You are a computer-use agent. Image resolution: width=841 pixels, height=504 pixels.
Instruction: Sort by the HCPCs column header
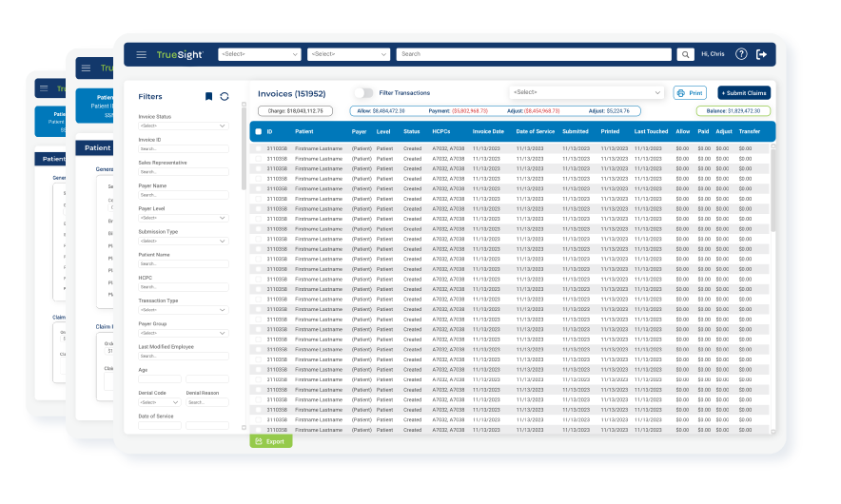[x=440, y=131]
